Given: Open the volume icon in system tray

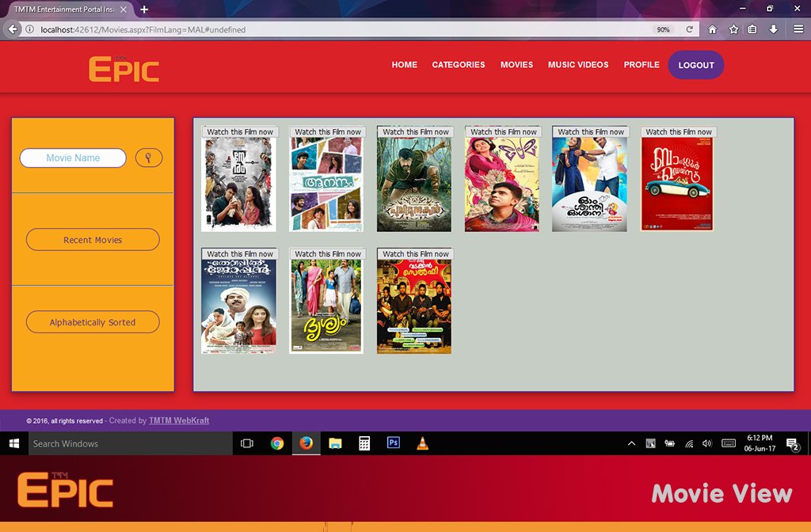Looking at the screenshot, I should [x=707, y=443].
